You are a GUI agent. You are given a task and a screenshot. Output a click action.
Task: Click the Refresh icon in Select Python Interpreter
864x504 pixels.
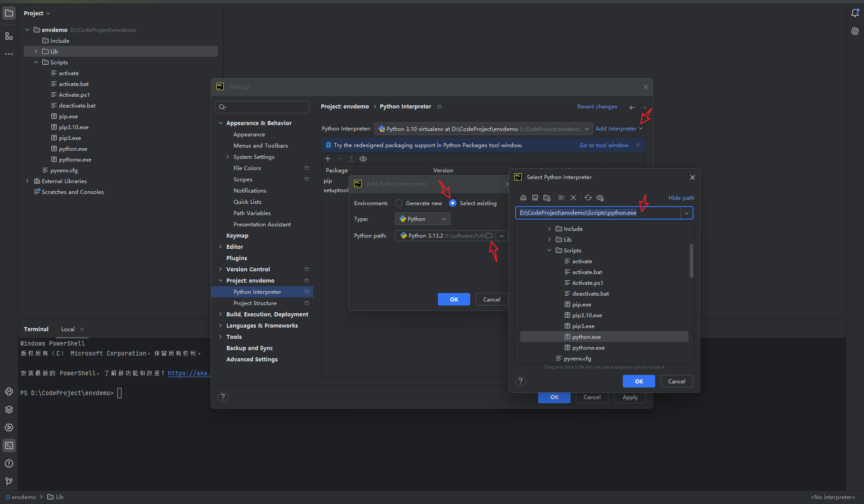point(588,198)
